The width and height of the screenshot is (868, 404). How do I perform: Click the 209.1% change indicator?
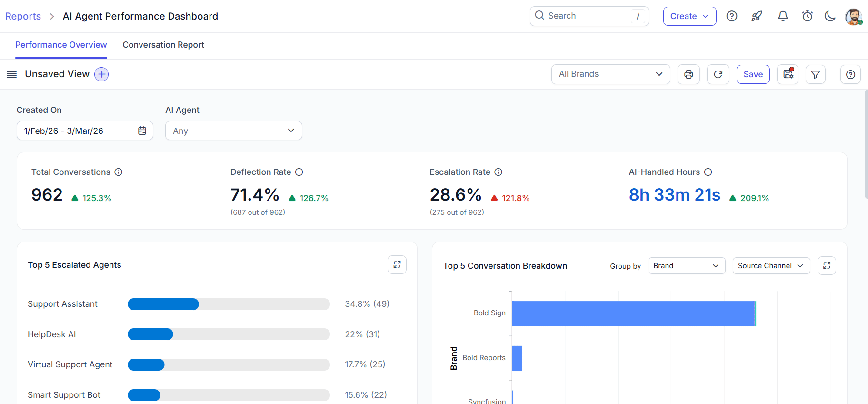coord(749,198)
